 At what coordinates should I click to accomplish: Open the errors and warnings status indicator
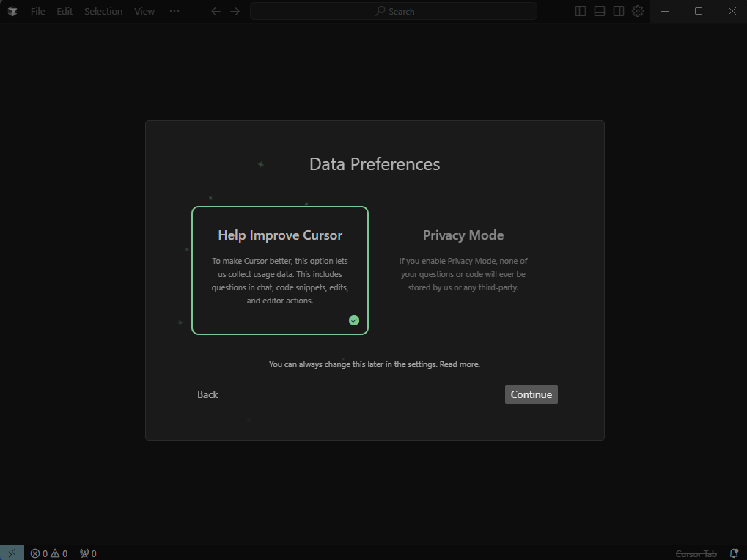(x=49, y=553)
